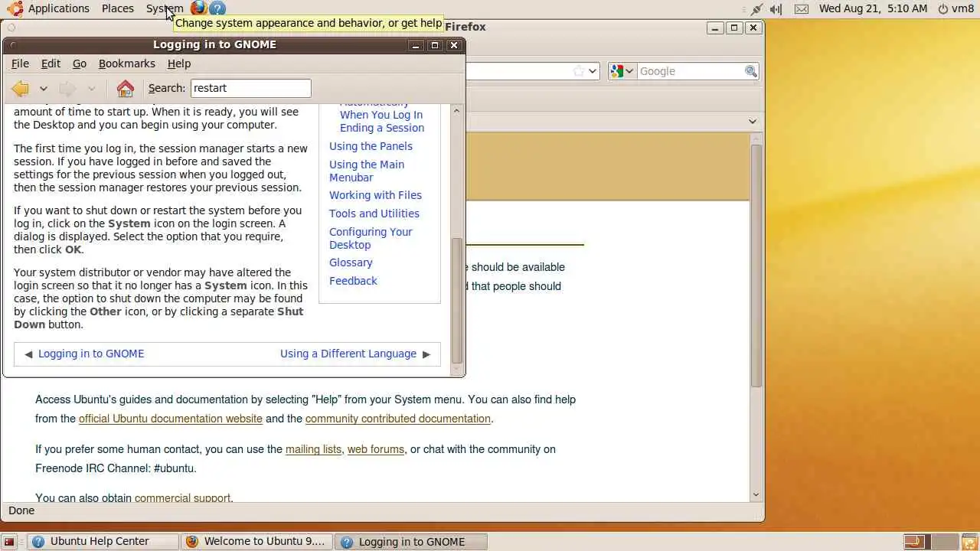
Task: Open 'Tools and Utilities' link
Action: tap(374, 214)
